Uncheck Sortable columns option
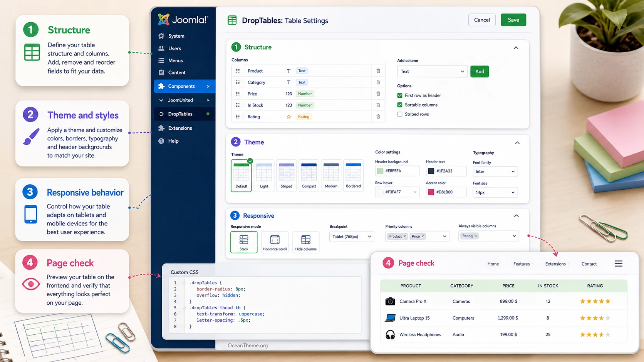Viewport: 644px width, 362px height. [x=400, y=105]
